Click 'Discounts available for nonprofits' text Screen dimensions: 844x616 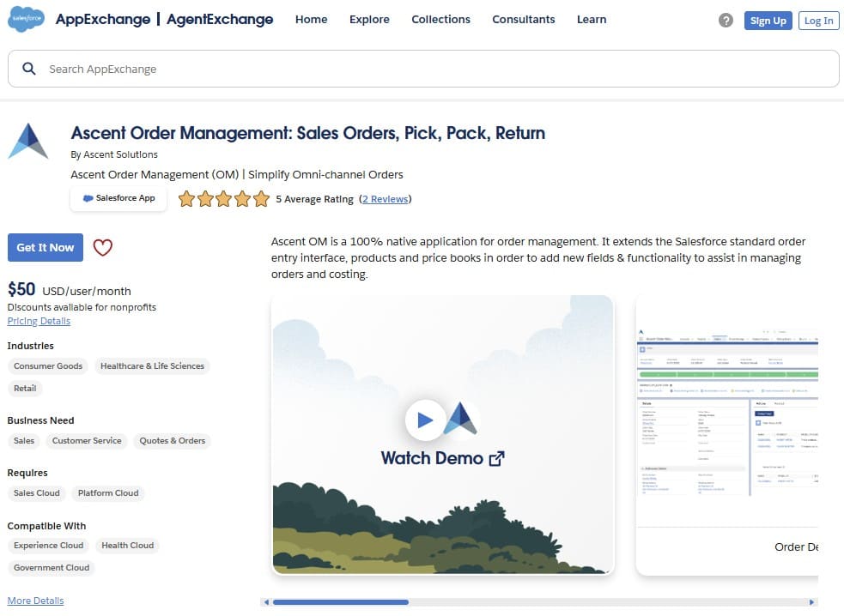(x=82, y=307)
